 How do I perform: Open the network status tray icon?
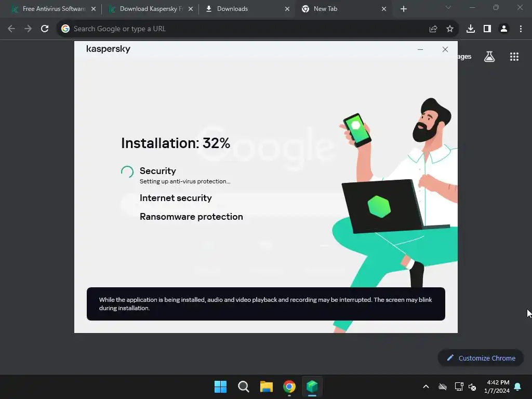pos(459,387)
